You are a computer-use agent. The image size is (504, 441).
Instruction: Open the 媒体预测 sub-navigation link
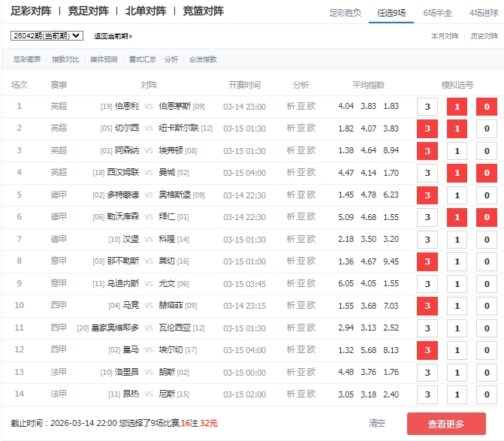click(105, 59)
